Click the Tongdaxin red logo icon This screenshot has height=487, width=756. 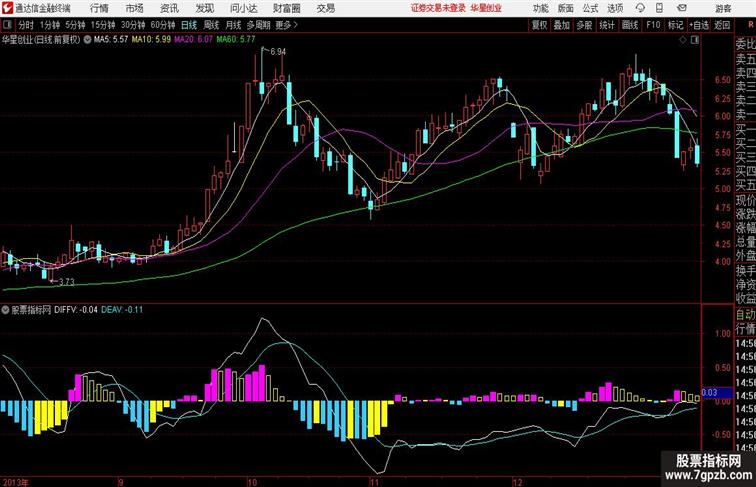tap(7, 8)
